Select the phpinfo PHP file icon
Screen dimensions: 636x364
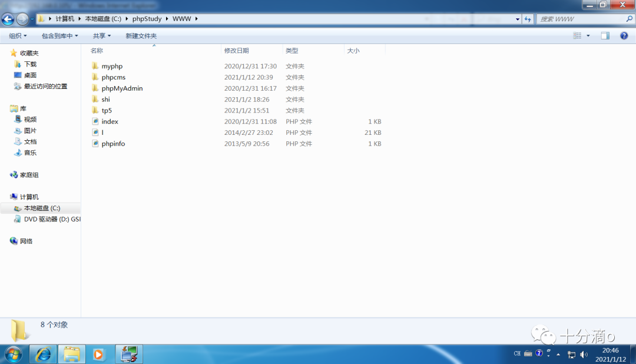pos(95,143)
